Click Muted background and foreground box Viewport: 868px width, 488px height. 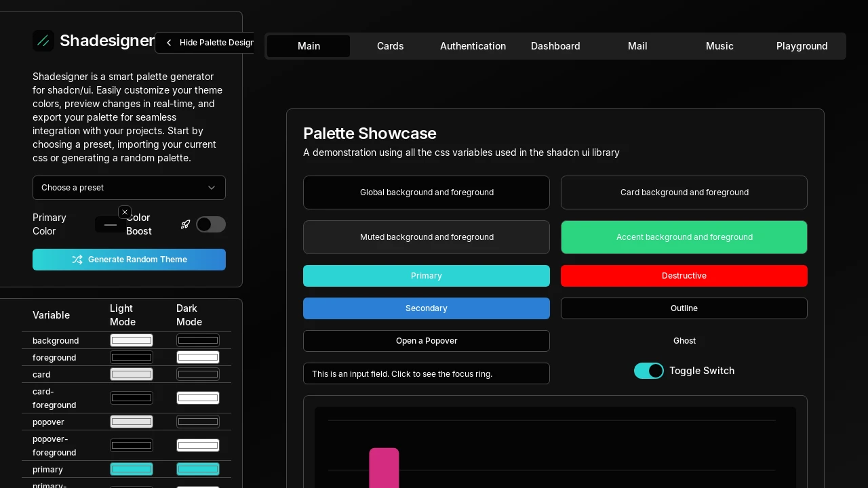tap(427, 237)
